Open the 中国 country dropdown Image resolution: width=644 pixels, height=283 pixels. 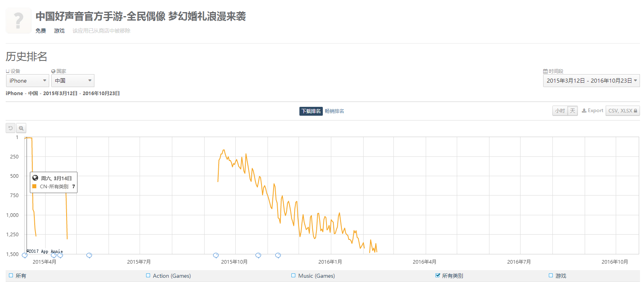(73, 81)
